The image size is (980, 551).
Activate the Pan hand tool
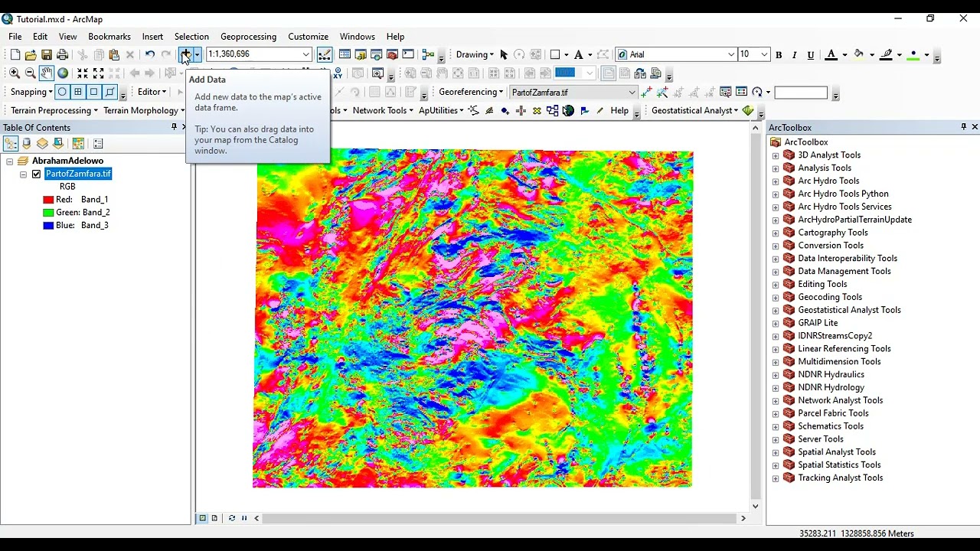47,73
